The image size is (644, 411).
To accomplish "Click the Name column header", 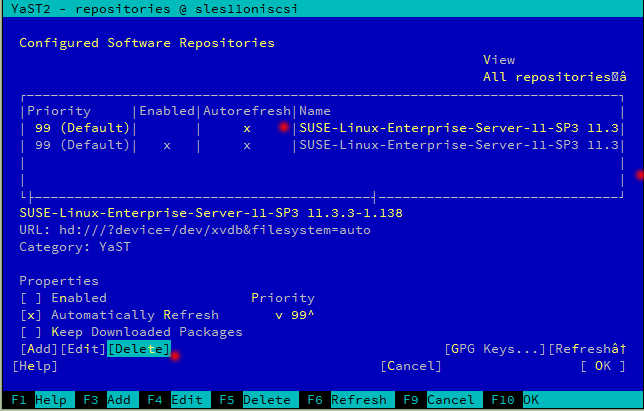I will (x=315, y=111).
